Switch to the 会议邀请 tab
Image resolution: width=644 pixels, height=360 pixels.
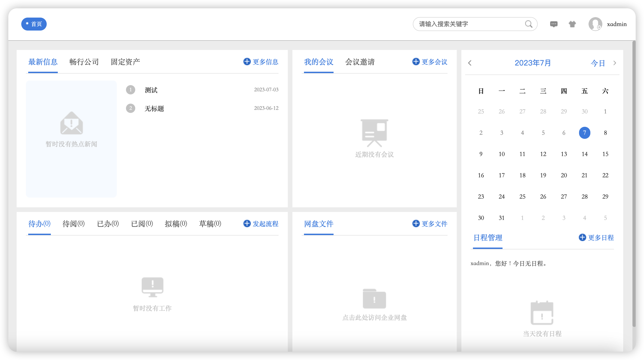pyautogui.click(x=360, y=62)
